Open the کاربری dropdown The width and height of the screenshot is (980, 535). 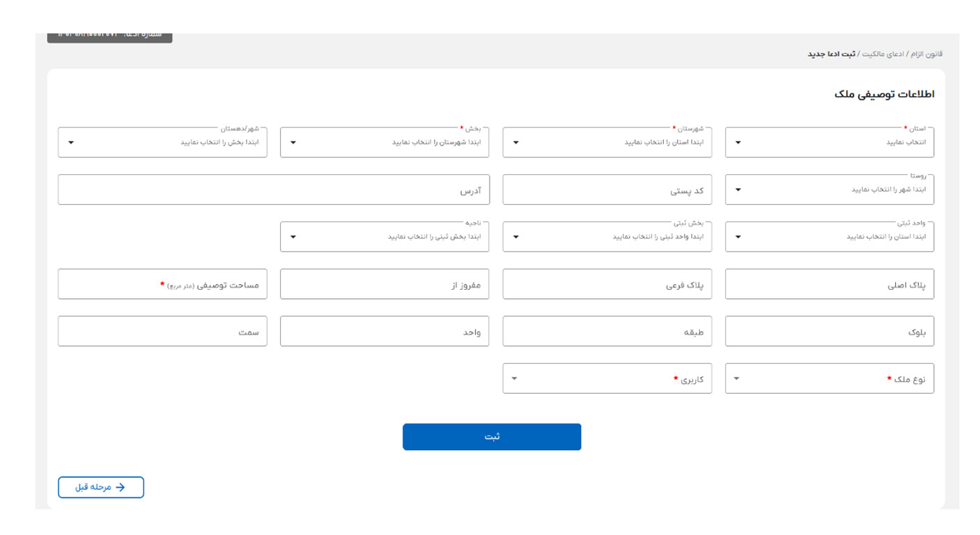607,379
